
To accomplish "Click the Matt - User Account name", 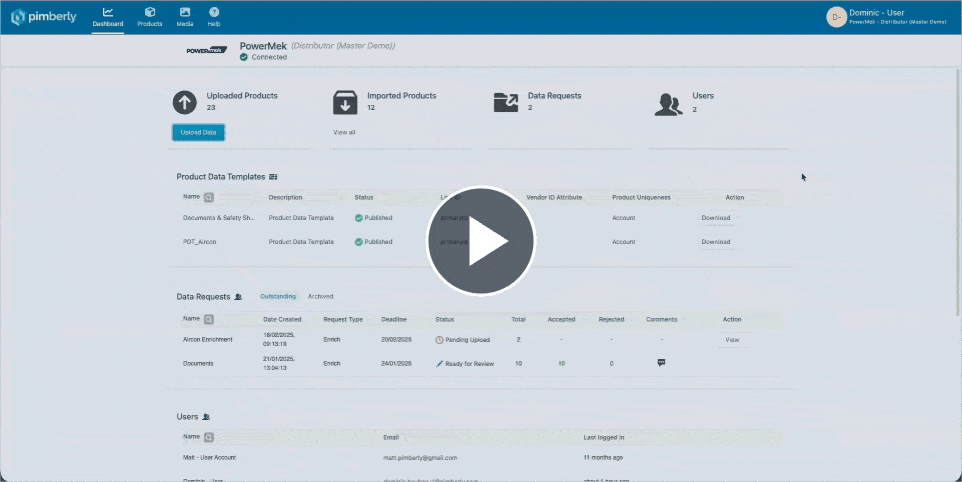I will point(209,457).
